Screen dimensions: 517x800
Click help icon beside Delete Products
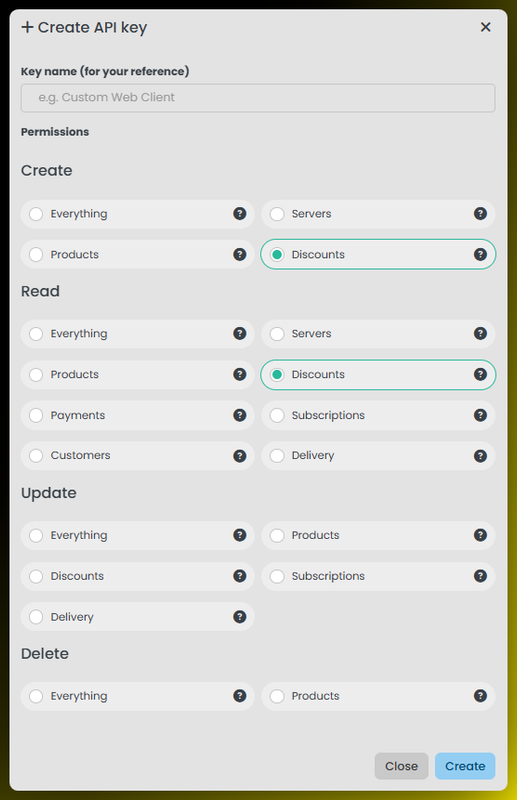[480, 696]
